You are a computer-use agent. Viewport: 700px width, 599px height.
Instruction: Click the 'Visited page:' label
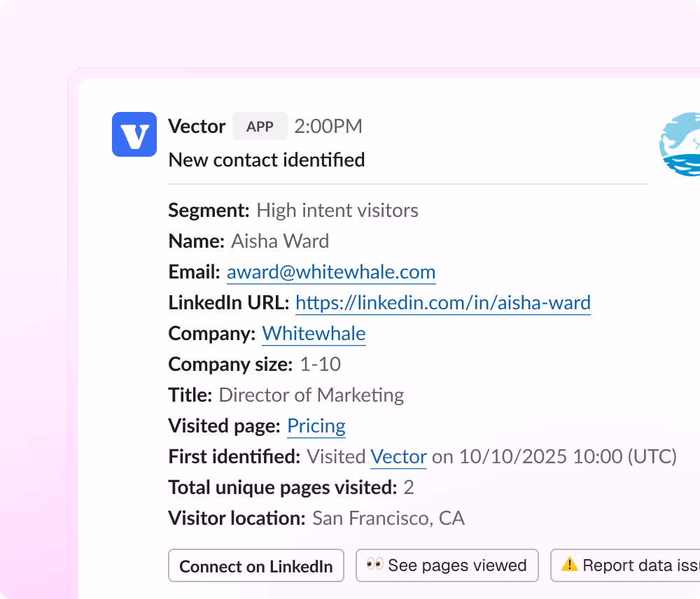click(x=224, y=426)
